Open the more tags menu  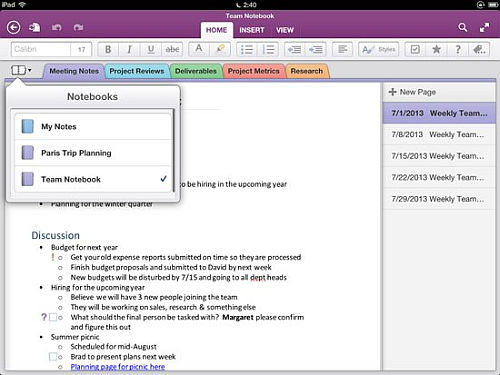tap(479, 49)
